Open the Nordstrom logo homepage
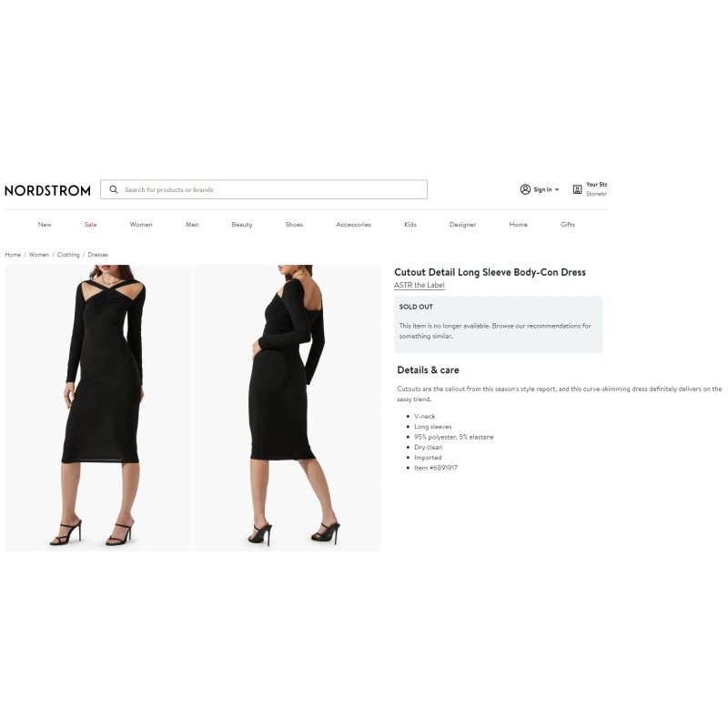The width and height of the screenshot is (728, 728). [x=47, y=190]
